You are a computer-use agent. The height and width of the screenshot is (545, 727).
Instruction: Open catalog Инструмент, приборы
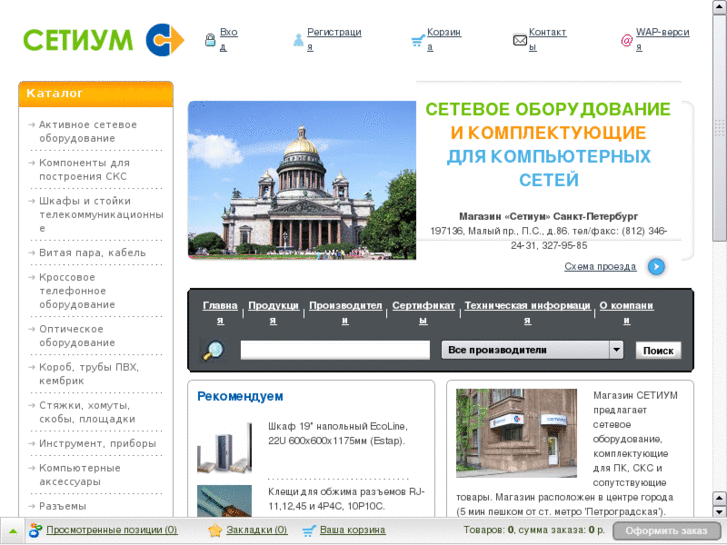97,443
